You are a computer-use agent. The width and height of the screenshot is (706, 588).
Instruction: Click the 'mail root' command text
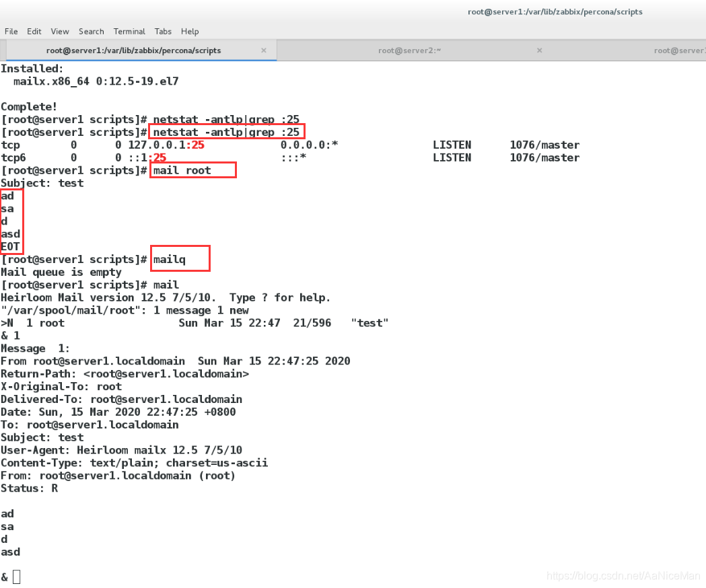(x=182, y=170)
